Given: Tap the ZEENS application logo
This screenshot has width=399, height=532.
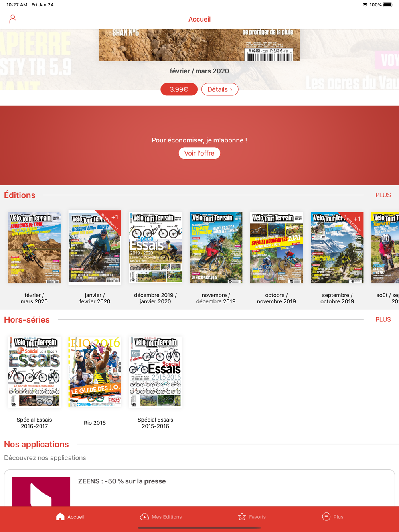Looking at the screenshot, I should (x=41, y=492).
